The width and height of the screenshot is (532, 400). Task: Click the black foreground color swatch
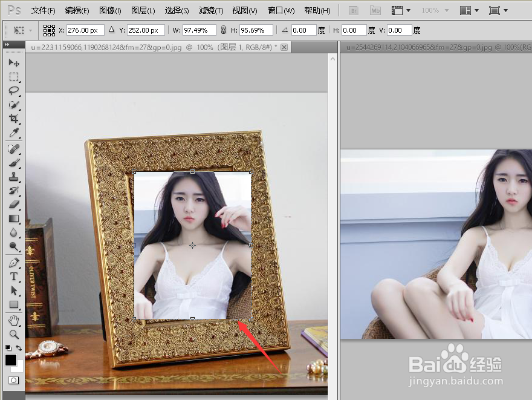point(10,360)
